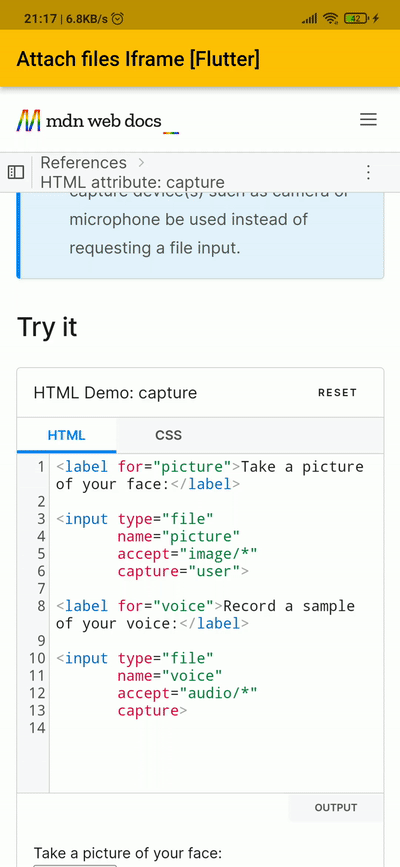The height and width of the screenshot is (867, 400).
Task: Toggle the sidebar panel icon
Action: (16, 173)
